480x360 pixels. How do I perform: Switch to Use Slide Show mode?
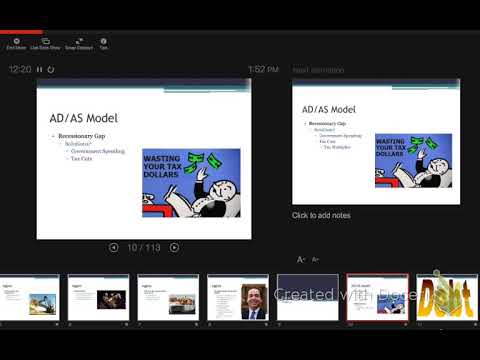point(45,44)
